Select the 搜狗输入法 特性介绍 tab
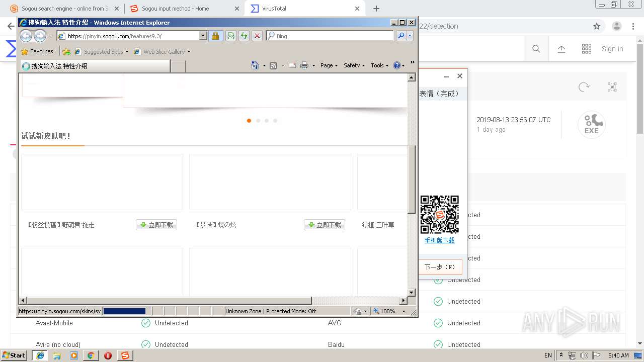The width and height of the screenshot is (644, 362). 95,66
